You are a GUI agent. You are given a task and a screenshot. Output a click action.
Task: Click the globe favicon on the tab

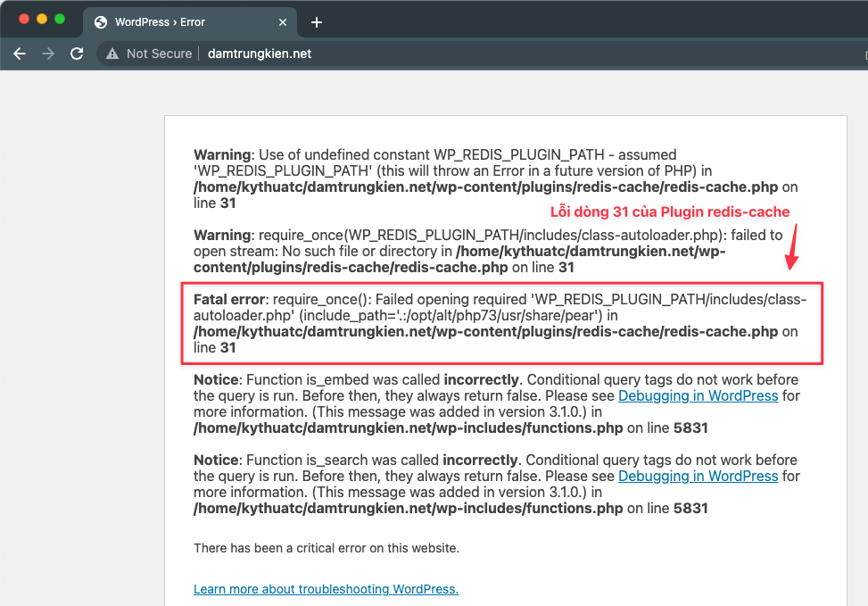(x=101, y=22)
